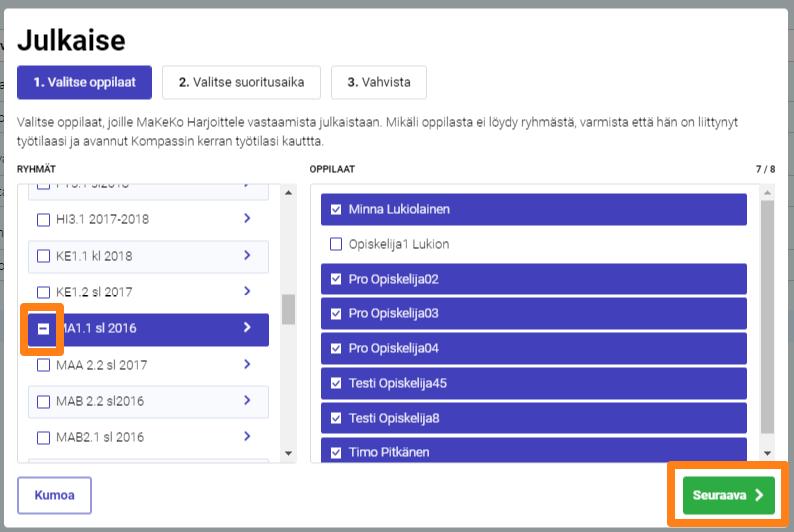Expand MAA 2.2 sl 2017 chevron

tap(247, 364)
